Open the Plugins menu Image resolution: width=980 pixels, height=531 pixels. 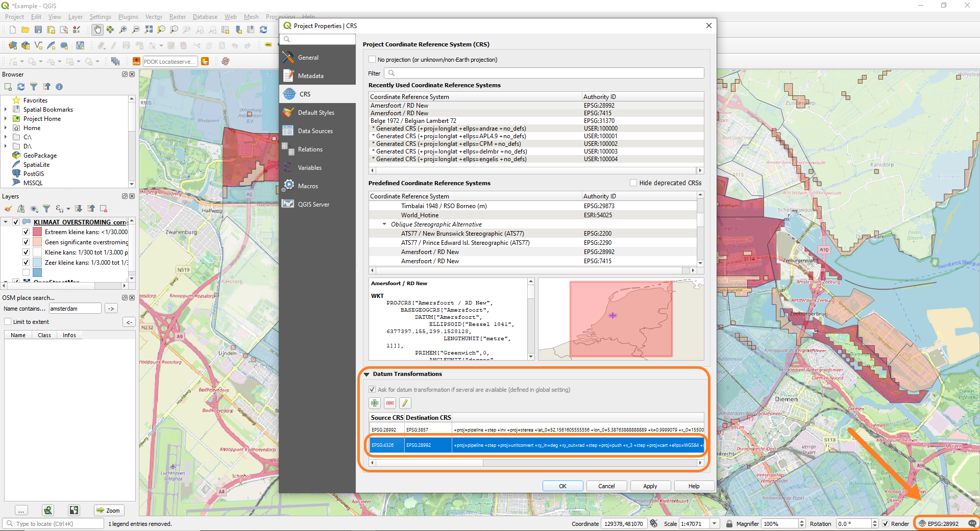(x=128, y=17)
